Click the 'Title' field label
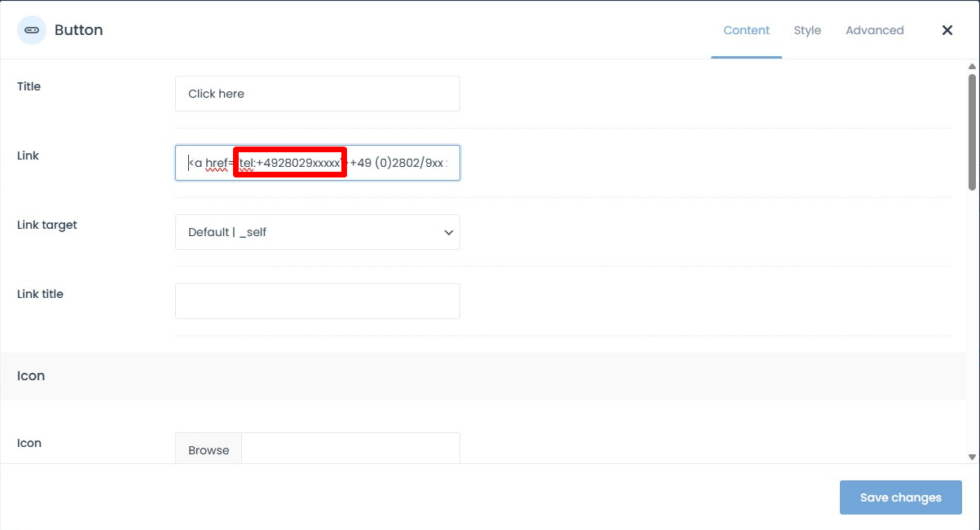 tap(29, 86)
